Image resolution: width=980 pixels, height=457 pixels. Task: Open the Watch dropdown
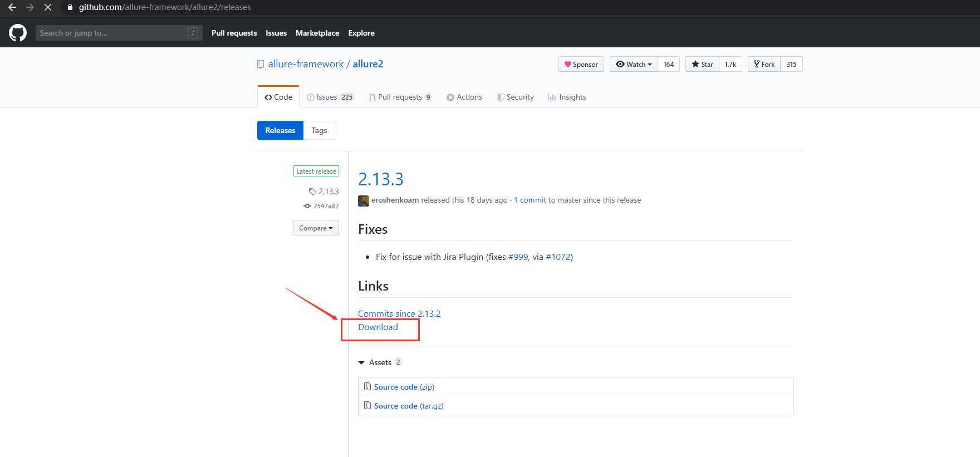click(634, 64)
